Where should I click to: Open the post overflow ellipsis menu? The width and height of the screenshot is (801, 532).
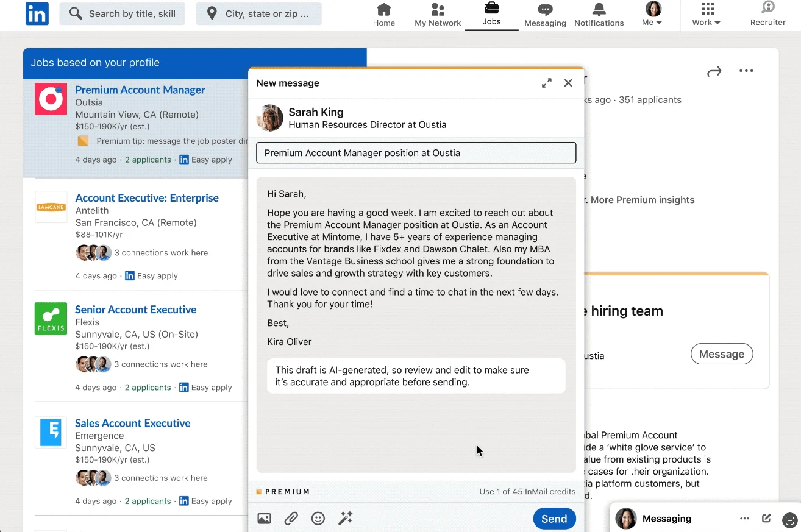tap(746, 71)
